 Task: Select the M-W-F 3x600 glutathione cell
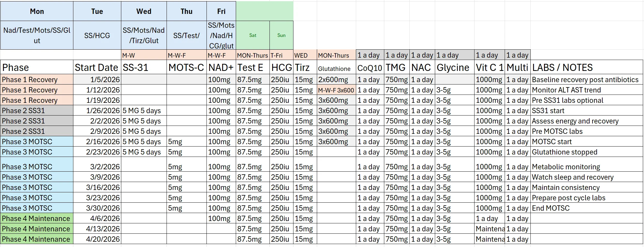[x=336, y=90]
